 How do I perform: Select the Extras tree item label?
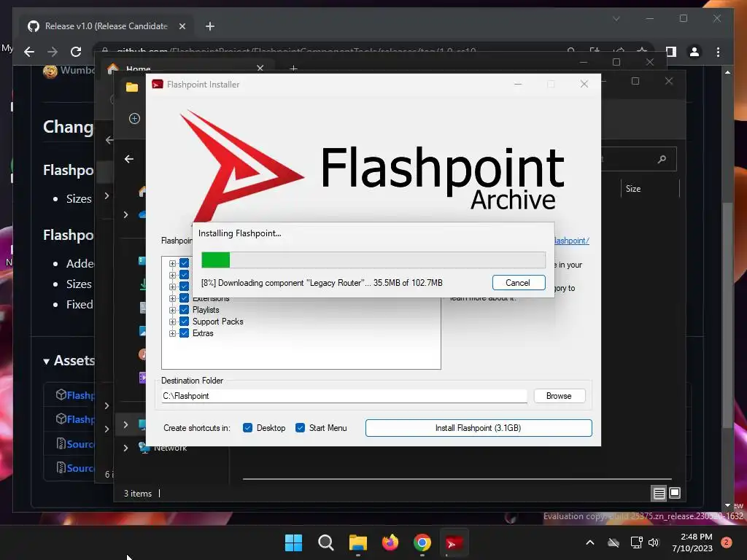point(203,333)
